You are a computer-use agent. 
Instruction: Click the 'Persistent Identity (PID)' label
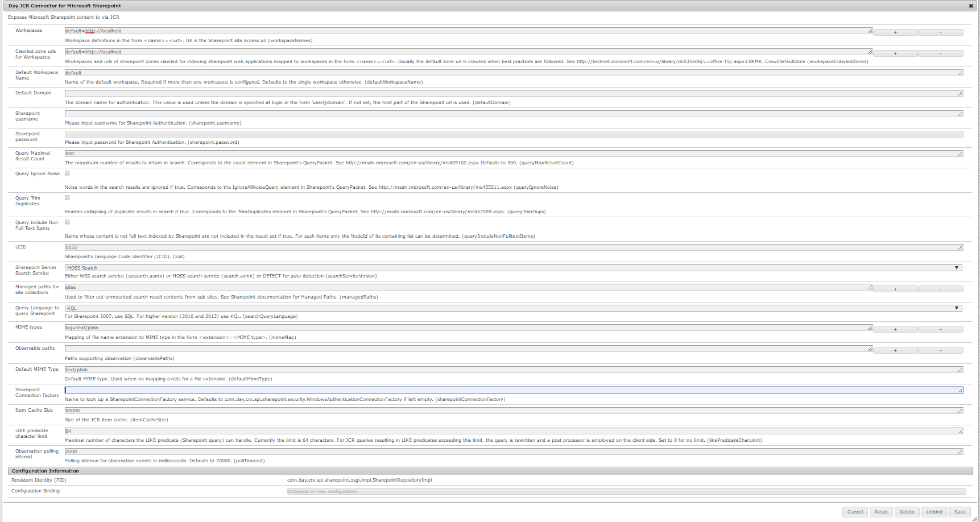click(39, 480)
